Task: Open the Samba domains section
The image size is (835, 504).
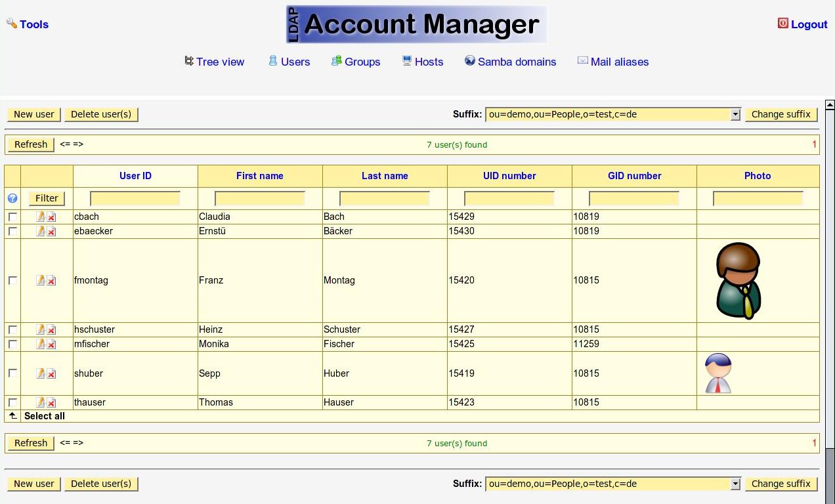Action: pyautogui.click(x=517, y=62)
